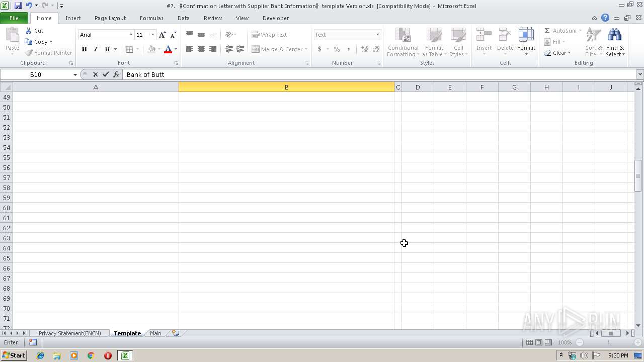Switch to the Page Layout ribbon tab
Viewport: 644px width, 362px height.
[110, 18]
